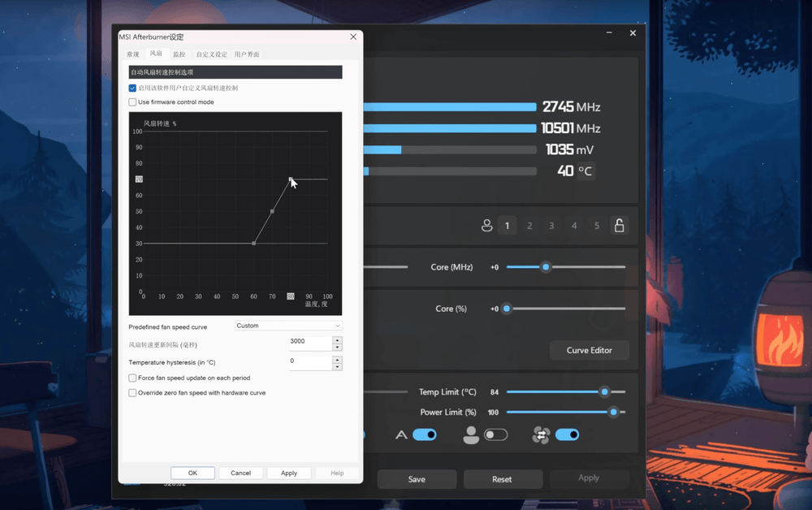Open the 监控 tab
The width and height of the screenshot is (812, 510).
179,54
